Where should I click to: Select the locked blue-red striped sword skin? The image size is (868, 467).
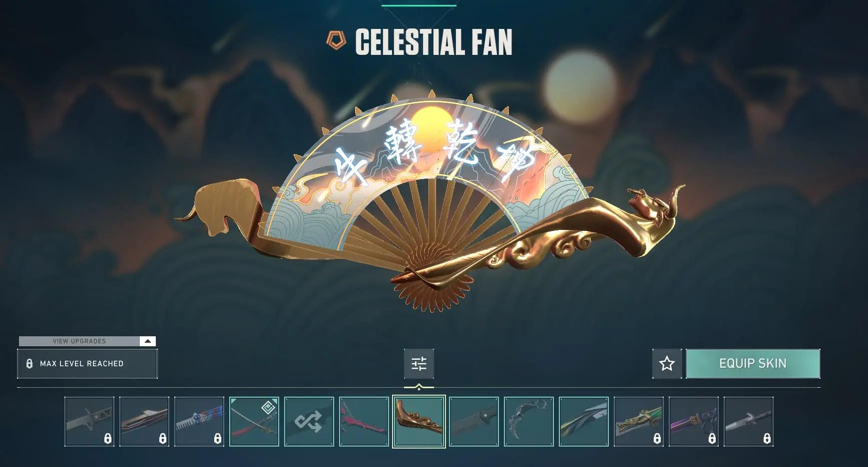199,422
